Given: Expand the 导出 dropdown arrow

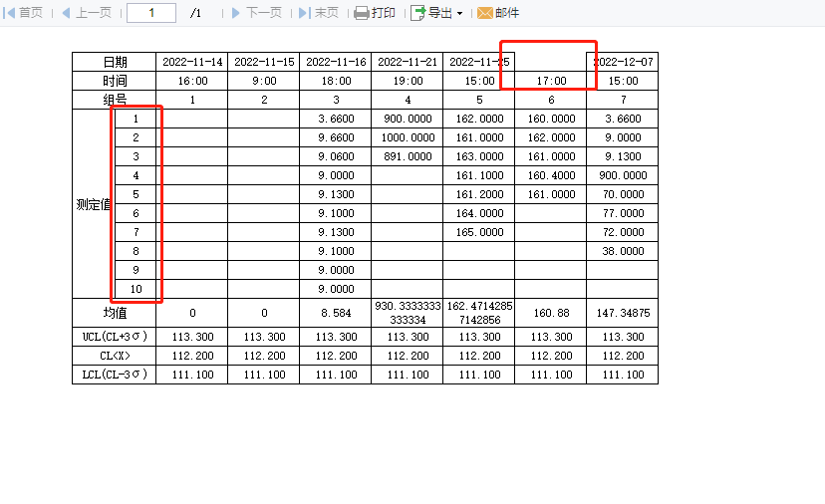Looking at the screenshot, I should coord(460,13).
